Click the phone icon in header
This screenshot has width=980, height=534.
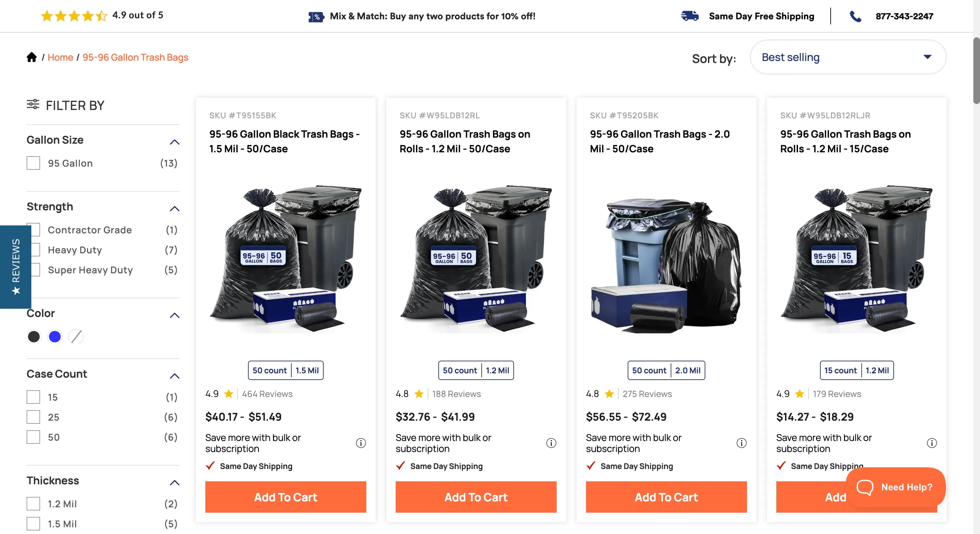coord(855,16)
